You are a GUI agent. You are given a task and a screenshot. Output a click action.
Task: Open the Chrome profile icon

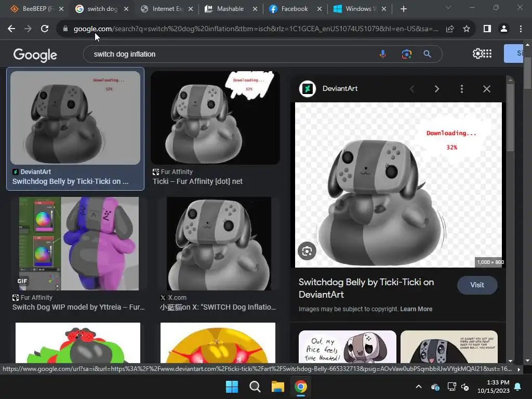(504, 29)
